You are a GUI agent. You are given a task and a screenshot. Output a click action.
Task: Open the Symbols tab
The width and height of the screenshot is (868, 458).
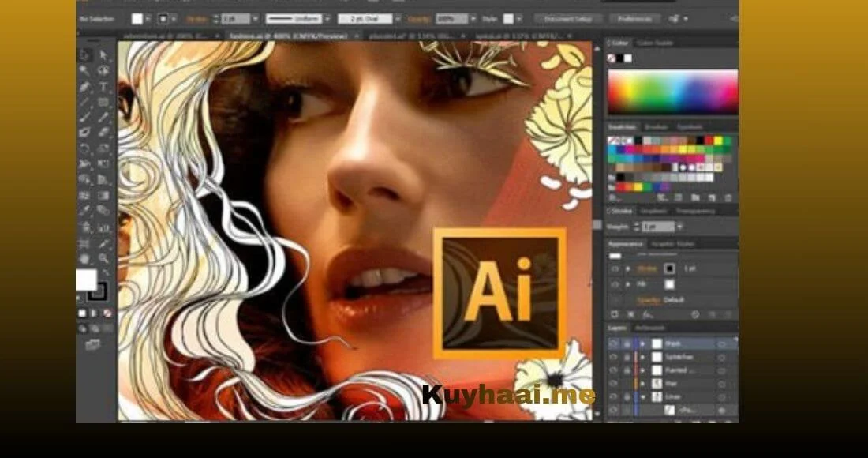click(689, 127)
